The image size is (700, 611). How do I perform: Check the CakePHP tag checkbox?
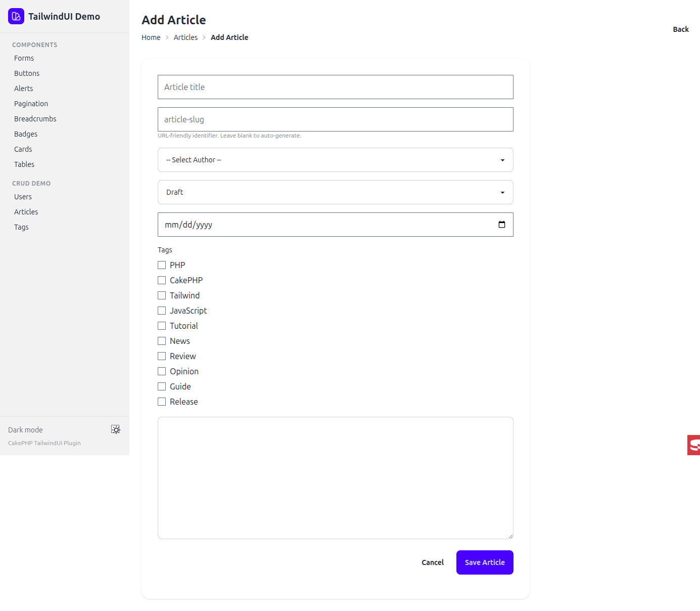tap(162, 280)
